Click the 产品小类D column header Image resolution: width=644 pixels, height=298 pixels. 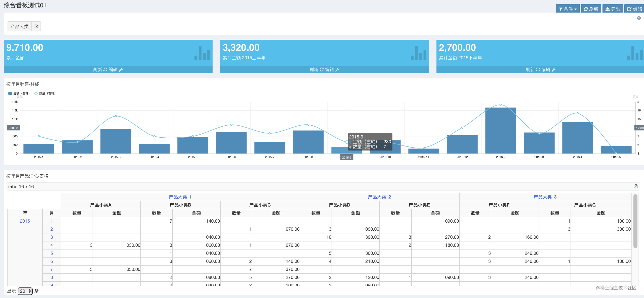340,205
